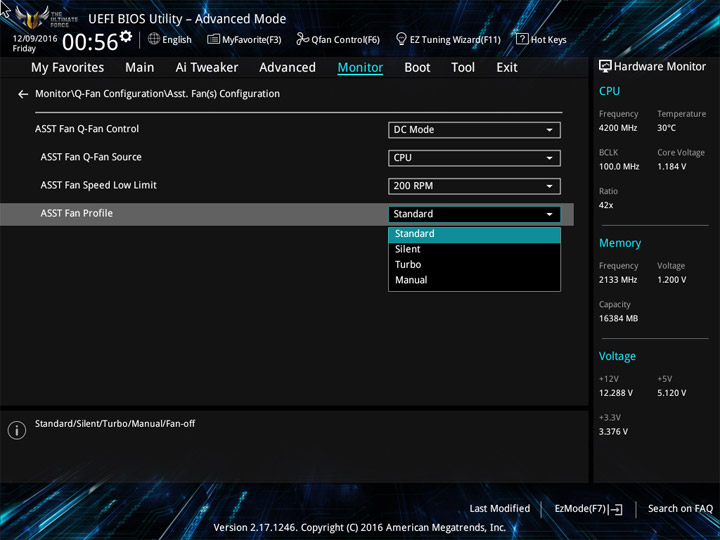The width and height of the screenshot is (720, 540).
Task: Click the MyFavorite list icon
Action: pos(213,39)
